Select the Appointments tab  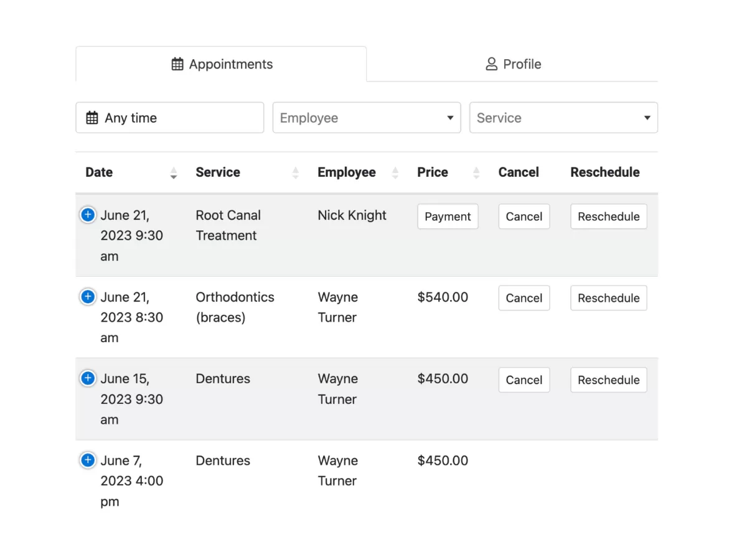coord(222,64)
